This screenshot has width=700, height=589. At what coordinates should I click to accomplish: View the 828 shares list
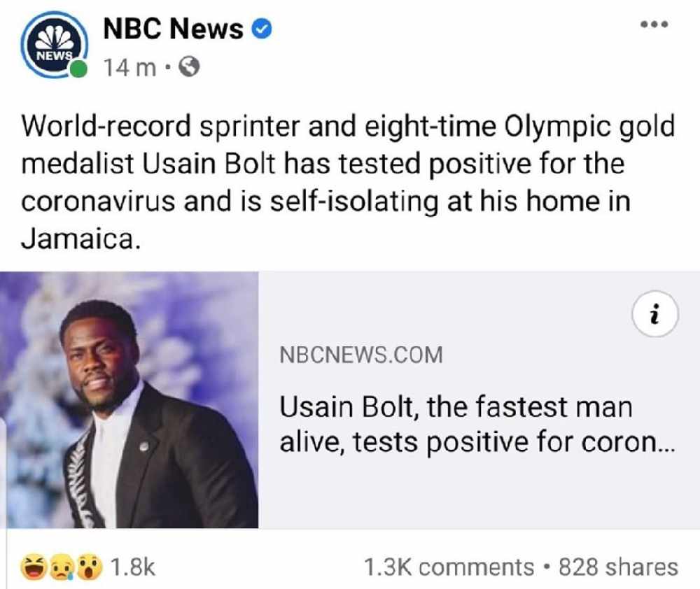(x=618, y=567)
